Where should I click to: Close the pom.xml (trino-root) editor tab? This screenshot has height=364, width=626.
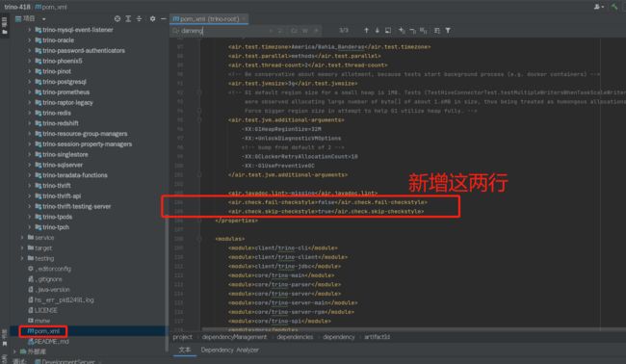click(x=244, y=18)
